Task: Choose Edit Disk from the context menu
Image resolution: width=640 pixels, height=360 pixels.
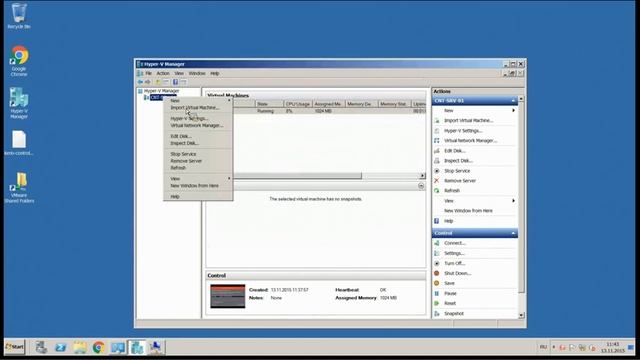Action: pos(198,136)
